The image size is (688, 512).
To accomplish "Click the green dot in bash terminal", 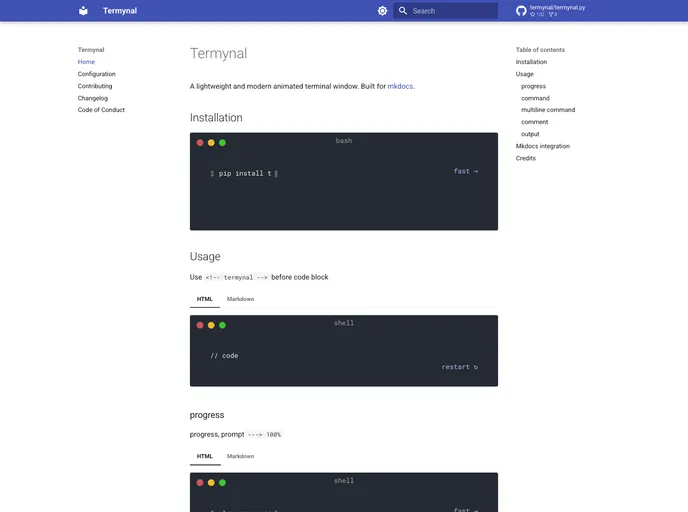I will coord(222,143).
